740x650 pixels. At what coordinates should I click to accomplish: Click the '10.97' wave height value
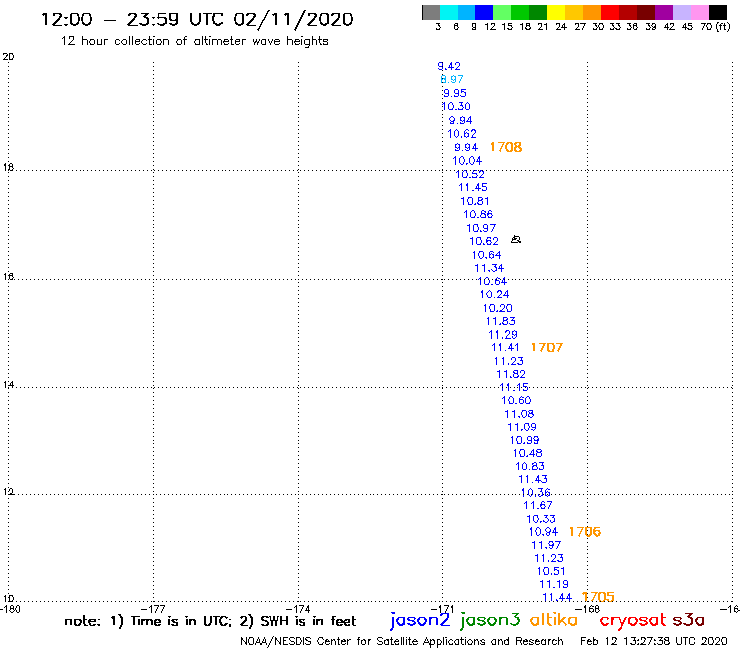coord(481,228)
